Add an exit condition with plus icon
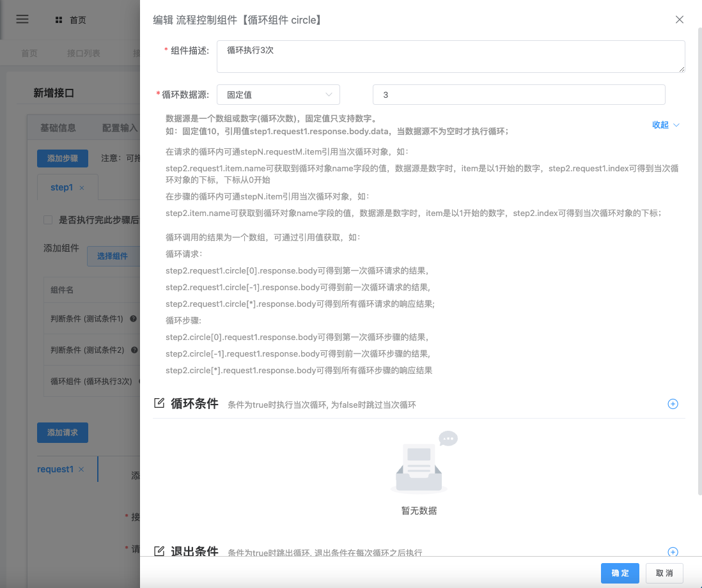The image size is (702, 588). pyautogui.click(x=673, y=552)
